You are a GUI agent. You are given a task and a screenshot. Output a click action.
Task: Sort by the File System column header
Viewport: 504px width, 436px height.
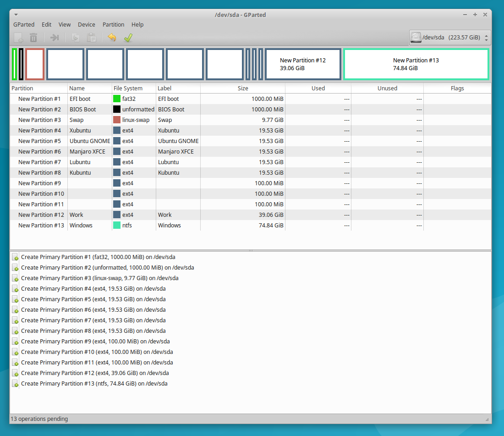134,88
